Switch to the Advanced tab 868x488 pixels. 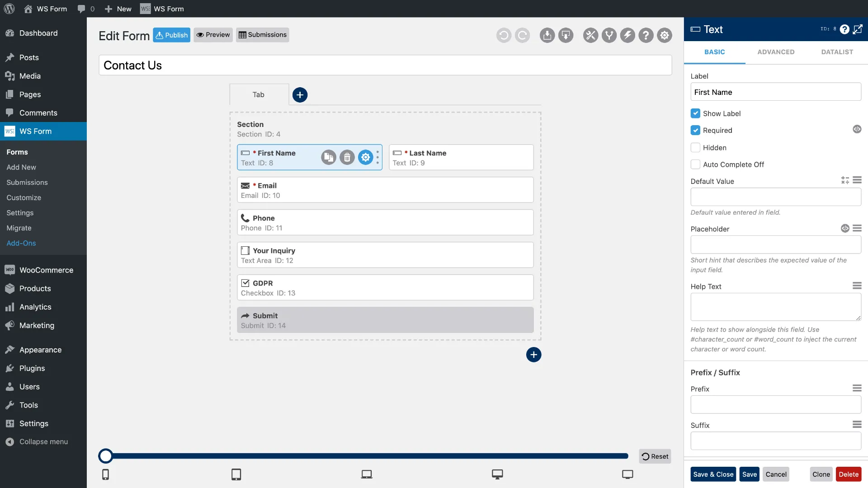[776, 52]
